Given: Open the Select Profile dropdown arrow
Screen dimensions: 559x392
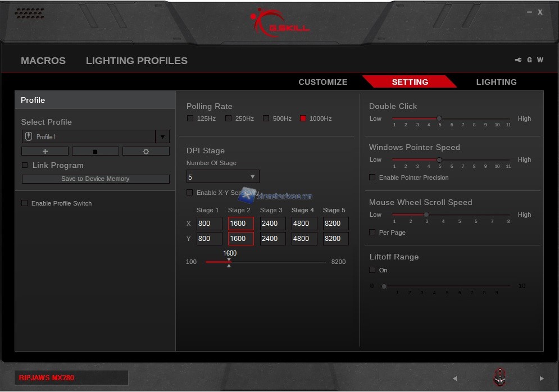Looking at the screenshot, I should (x=162, y=136).
